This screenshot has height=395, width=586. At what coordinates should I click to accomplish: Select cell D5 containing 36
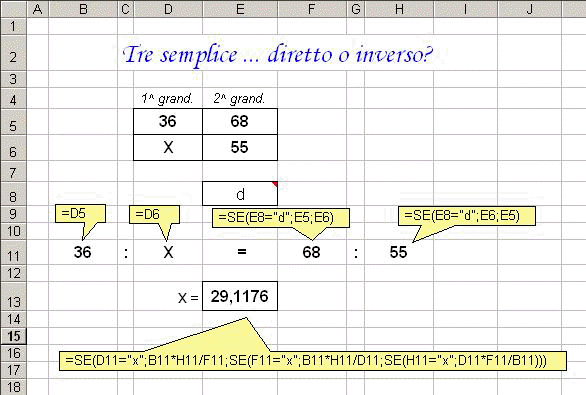168,121
